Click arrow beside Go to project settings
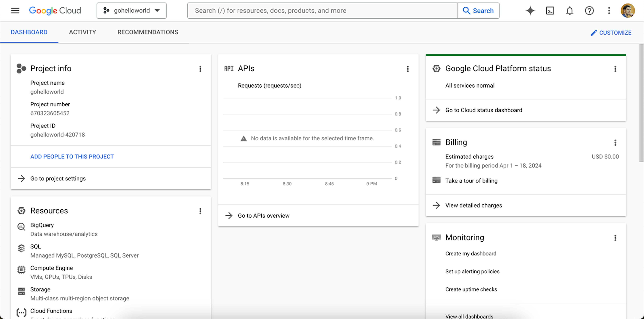 pyautogui.click(x=21, y=178)
